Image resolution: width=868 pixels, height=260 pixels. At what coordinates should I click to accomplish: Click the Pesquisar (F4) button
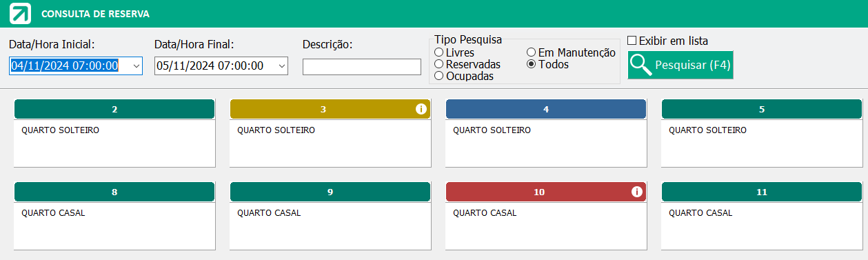click(680, 65)
